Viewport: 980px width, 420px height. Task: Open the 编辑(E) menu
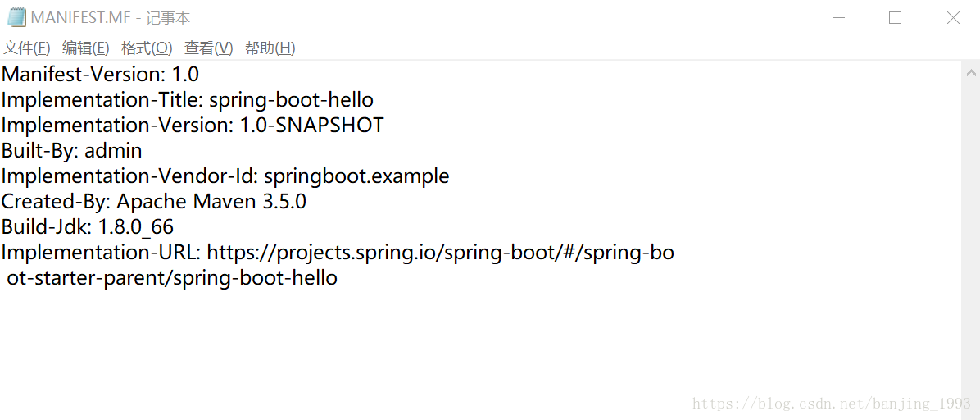[86, 48]
